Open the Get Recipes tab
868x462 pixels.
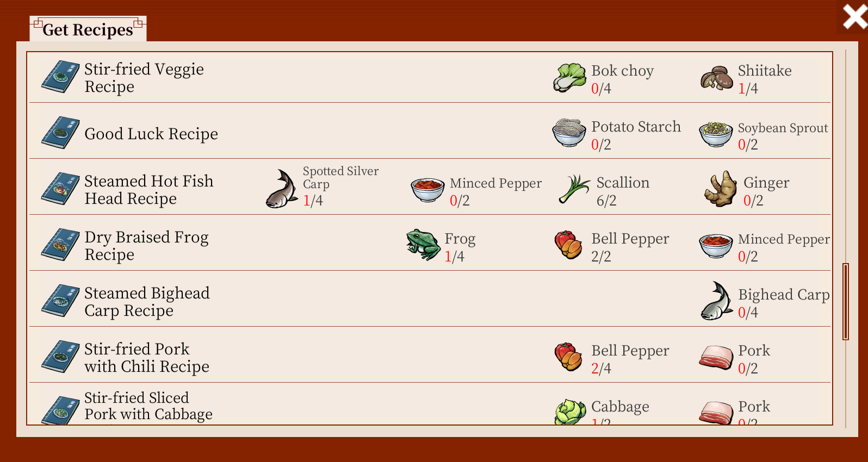pyautogui.click(x=88, y=29)
